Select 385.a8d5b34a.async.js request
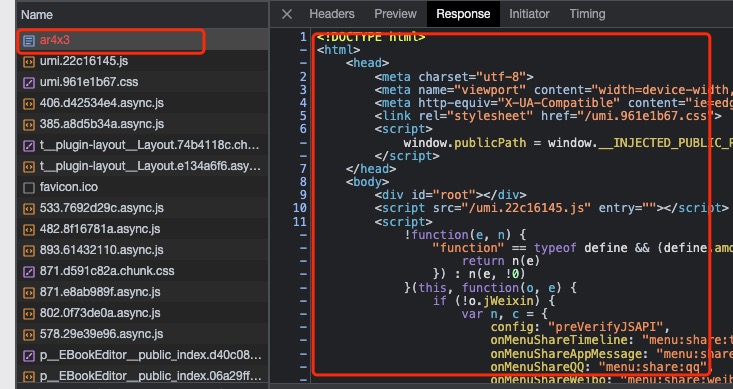The height and width of the screenshot is (389, 733). point(143,124)
